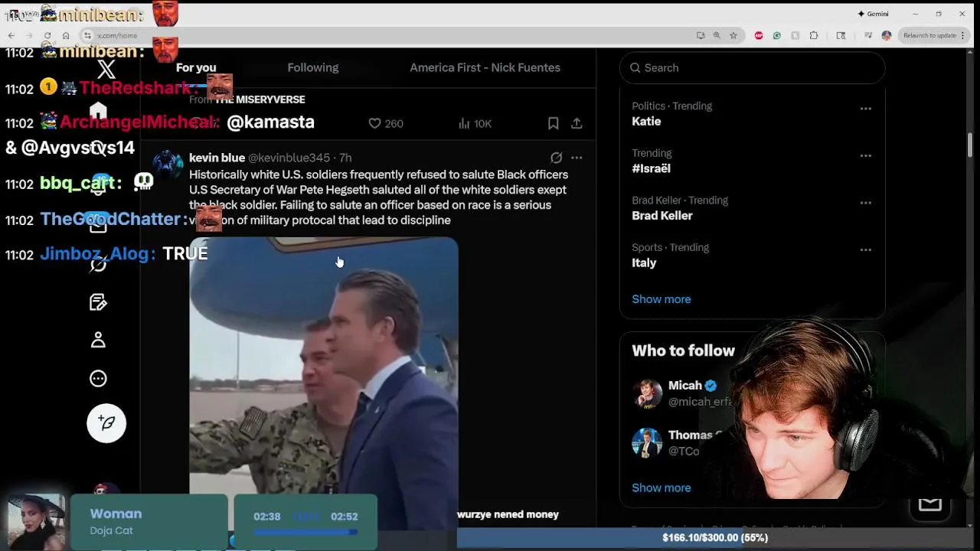The height and width of the screenshot is (551, 980).
Task: Open the More circle icon in the sidebar
Action: coord(98,378)
